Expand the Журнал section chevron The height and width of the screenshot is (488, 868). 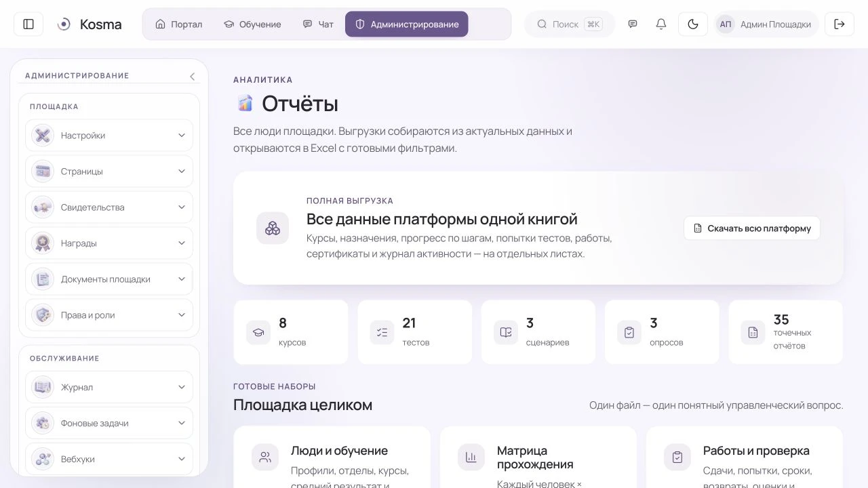point(182,387)
